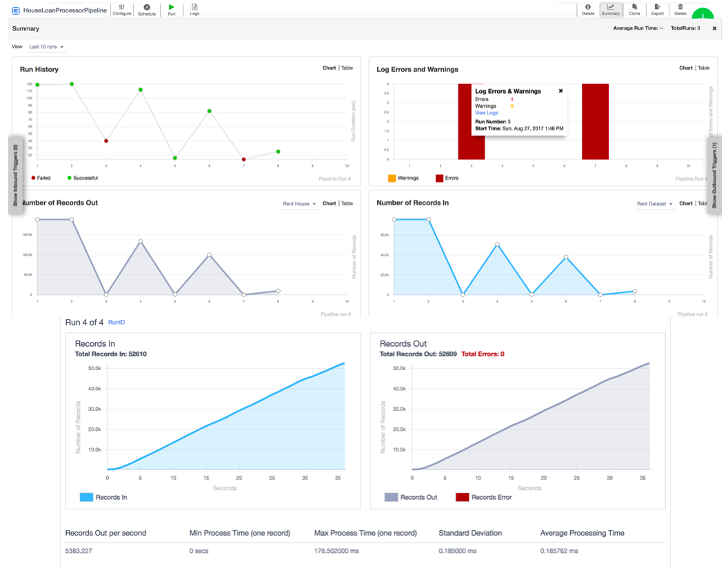This screenshot has height=568, width=728.
Task: Export the pipeline via Export icon
Action: point(658,9)
